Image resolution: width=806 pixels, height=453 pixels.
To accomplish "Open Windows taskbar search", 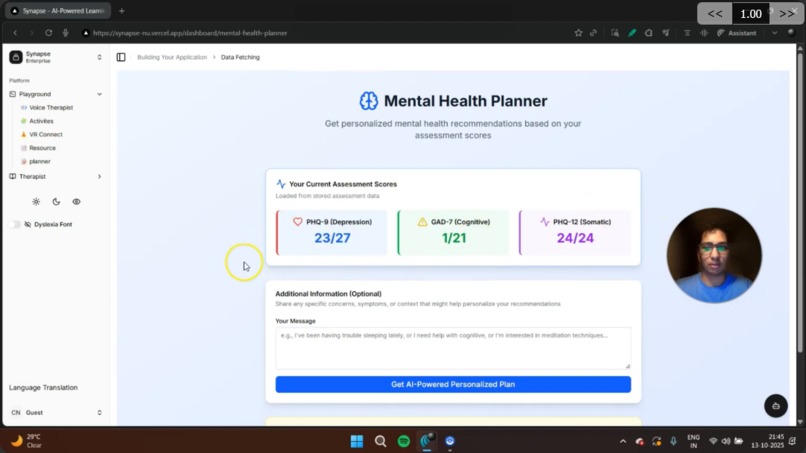I will pyautogui.click(x=380, y=441).
